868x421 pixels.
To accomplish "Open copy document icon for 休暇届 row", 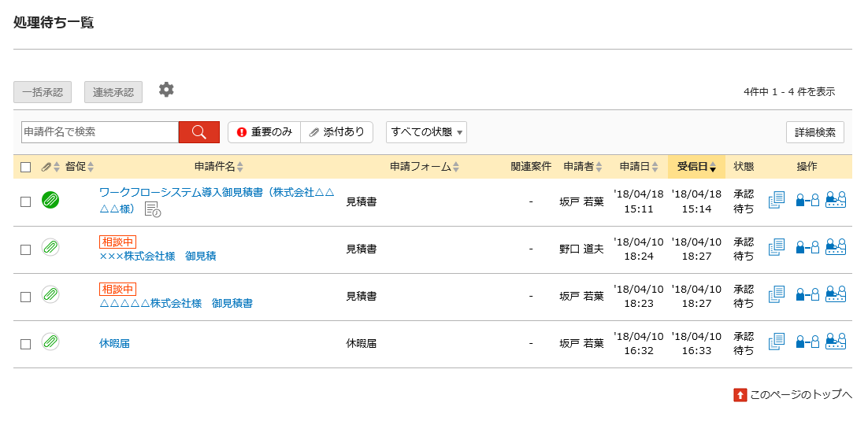I will point(777,341).
